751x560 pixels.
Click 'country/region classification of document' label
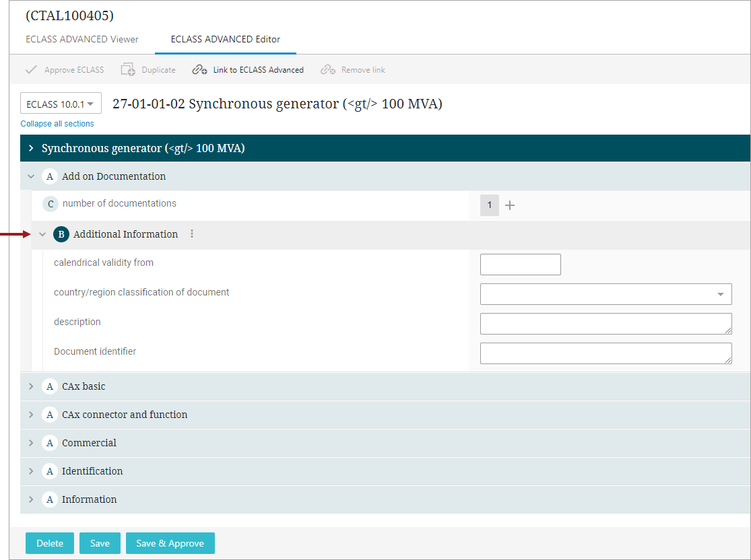[141, 292]
